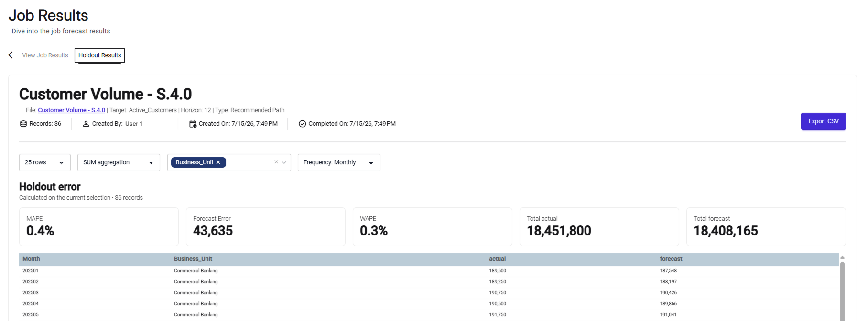Click the Total actual 18,451,800 card

(x=599, y=226)
